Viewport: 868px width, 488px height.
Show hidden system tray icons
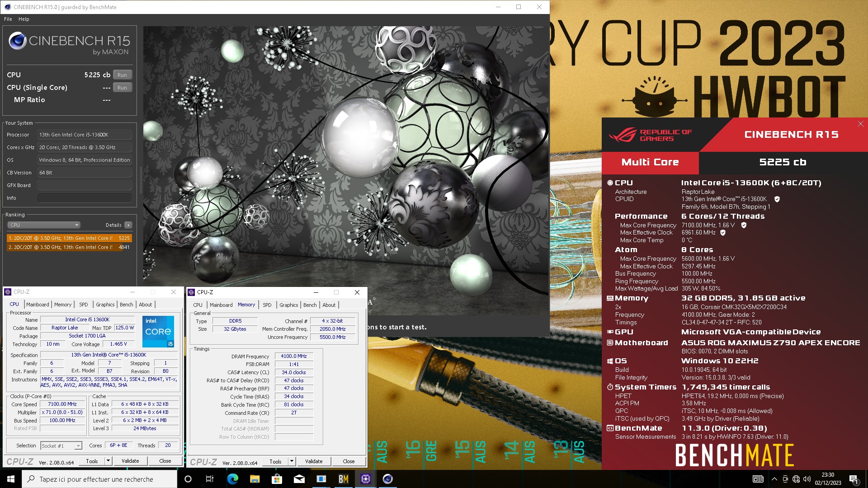point(774,479)
